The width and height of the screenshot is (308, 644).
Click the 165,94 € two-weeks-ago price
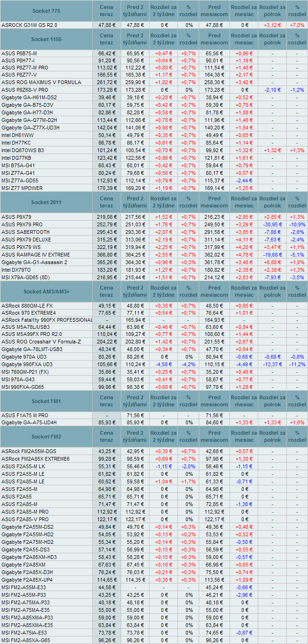[x=135, y=320]
